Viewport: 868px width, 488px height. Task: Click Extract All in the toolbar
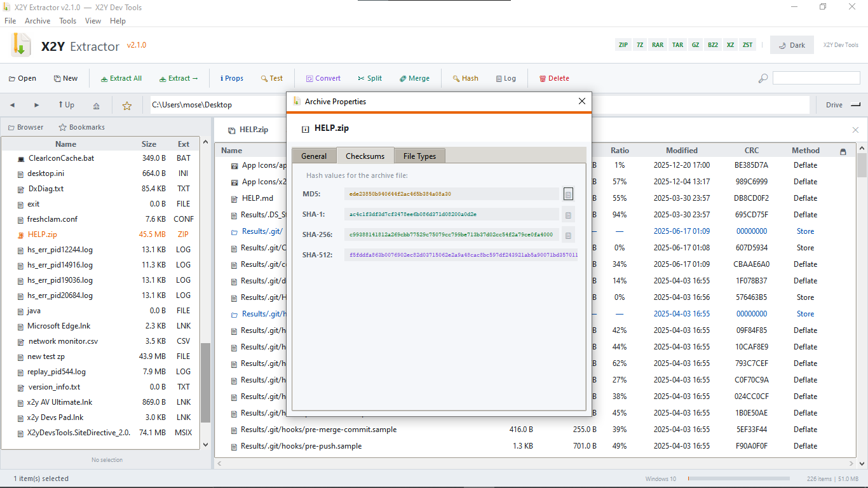[x=121, y=79]
